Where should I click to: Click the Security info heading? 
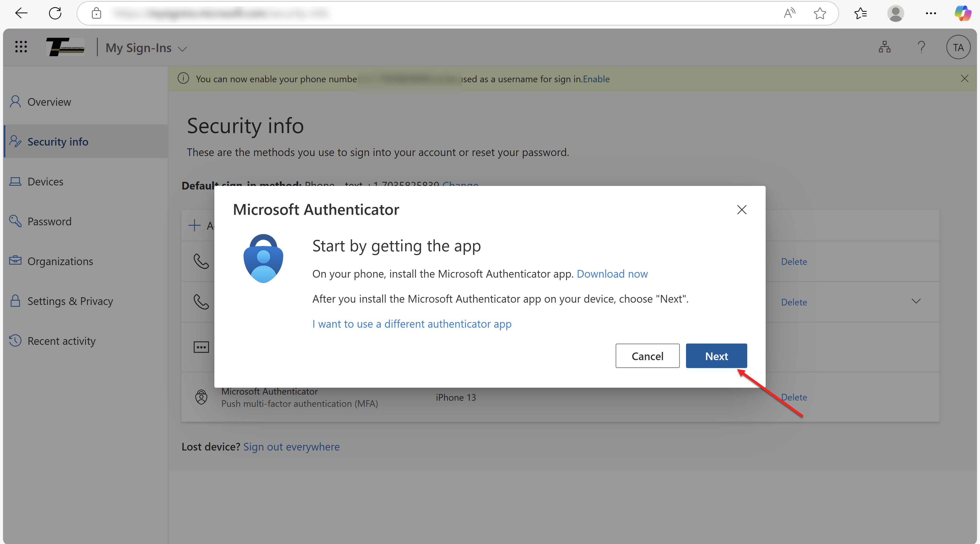click(x=245, y=126)
